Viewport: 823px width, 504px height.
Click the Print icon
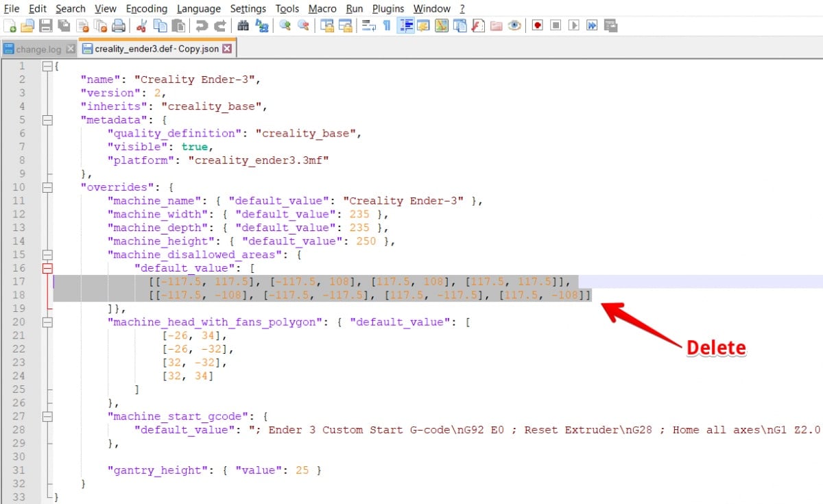coord(119,26)
